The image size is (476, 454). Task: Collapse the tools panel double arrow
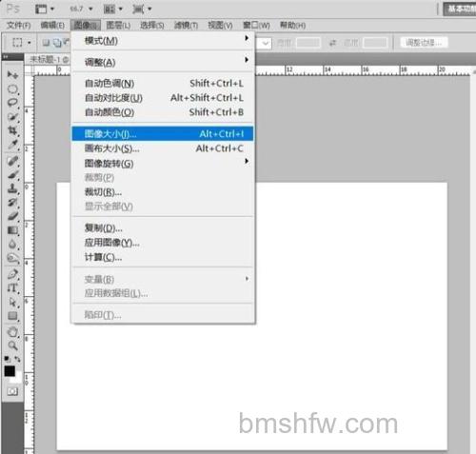[5, 57]
